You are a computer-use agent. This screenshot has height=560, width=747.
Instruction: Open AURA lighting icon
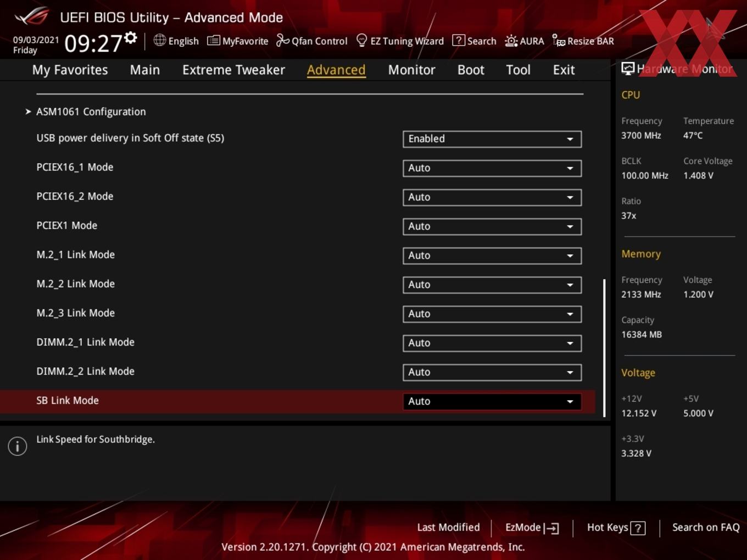tap(511, 41)
